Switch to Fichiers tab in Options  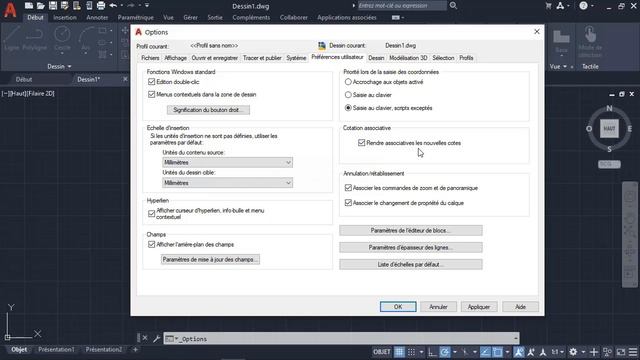tap(150, 58)
